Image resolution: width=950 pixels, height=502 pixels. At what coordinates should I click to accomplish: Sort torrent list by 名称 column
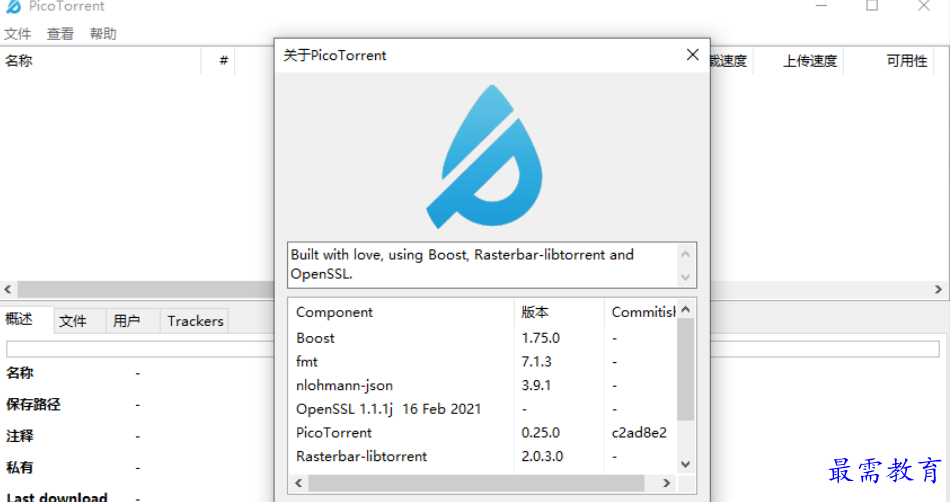101,61
